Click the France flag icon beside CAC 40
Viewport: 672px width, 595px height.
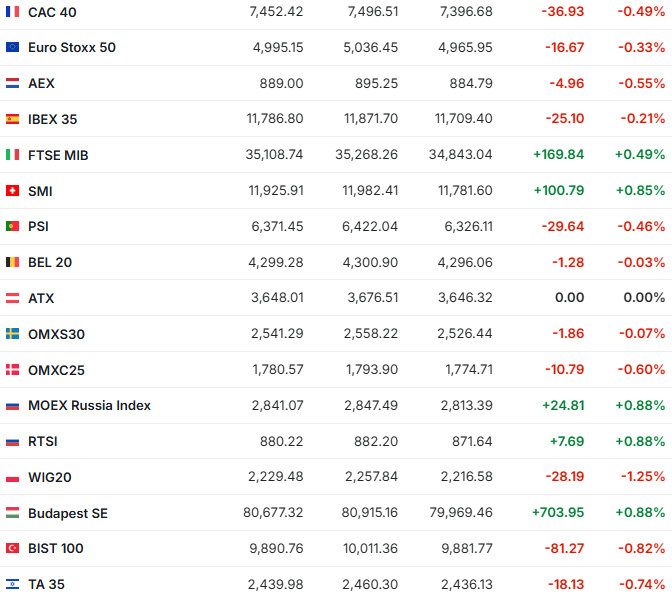pyautogui.click(x=12, y=12)
